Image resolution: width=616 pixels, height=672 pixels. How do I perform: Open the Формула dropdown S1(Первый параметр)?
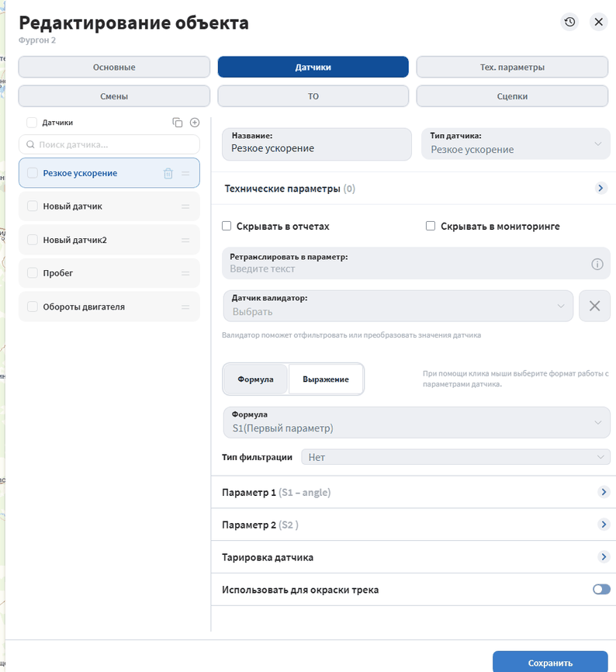click(x=417, y=423)
